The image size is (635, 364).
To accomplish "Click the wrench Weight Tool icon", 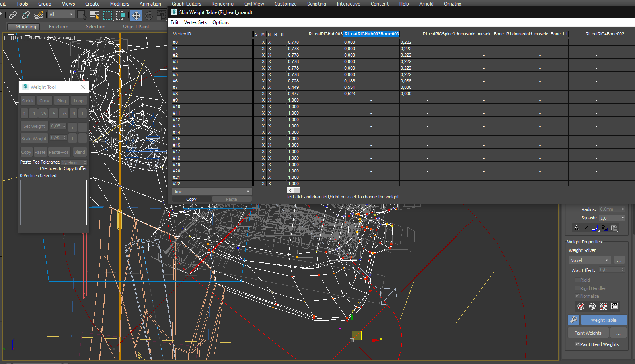I will (x=573, y=320).
